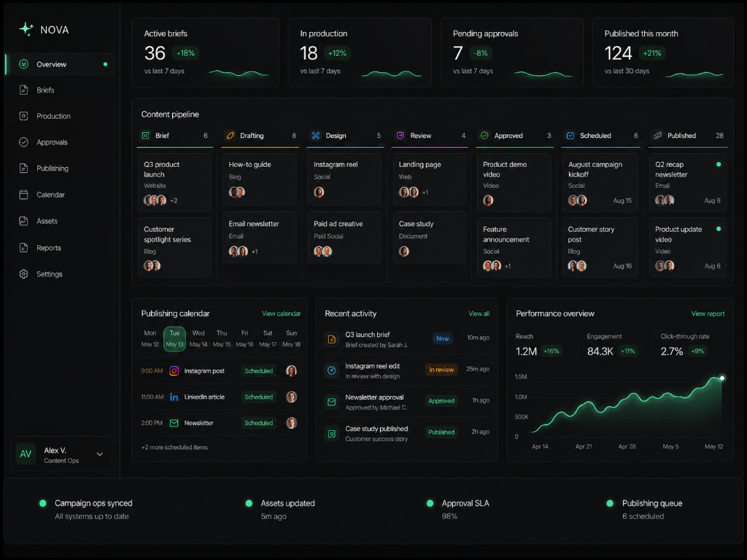Click the View report link
The image size is (747, 560).
(708, 314)
